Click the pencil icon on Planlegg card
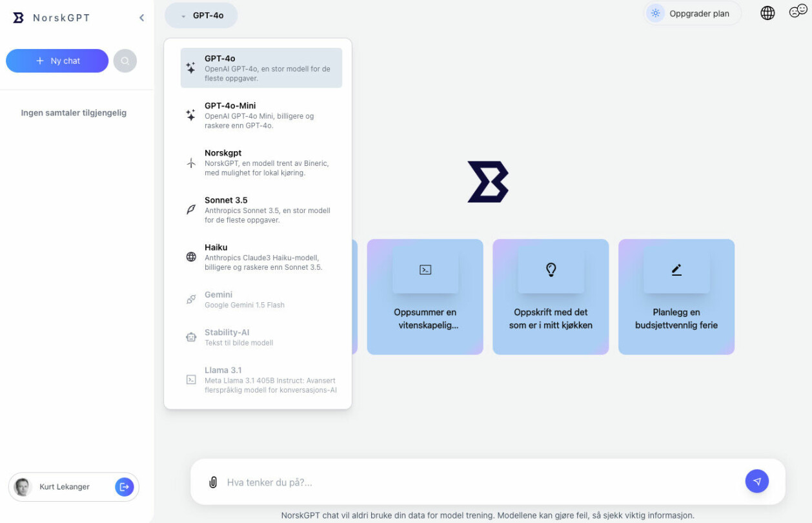 tap(676, 270)
